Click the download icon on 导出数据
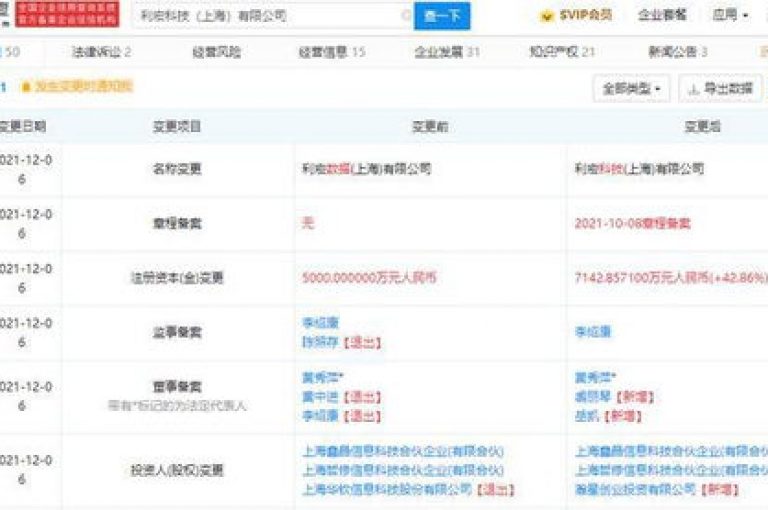Screen dimensions: 768x510 tap(693, 89)
